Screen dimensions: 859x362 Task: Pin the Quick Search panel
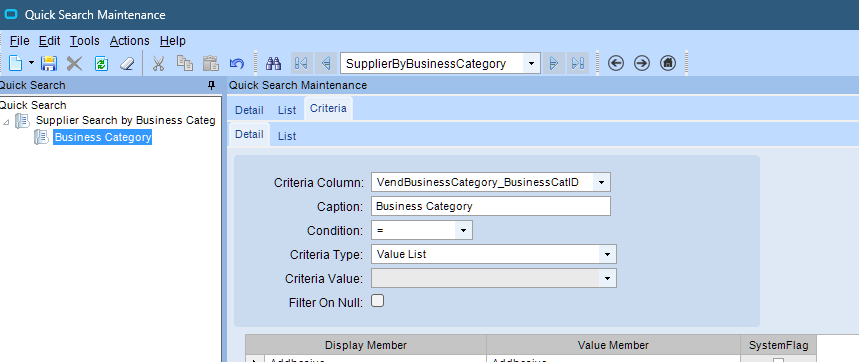(x=211, y=85)
